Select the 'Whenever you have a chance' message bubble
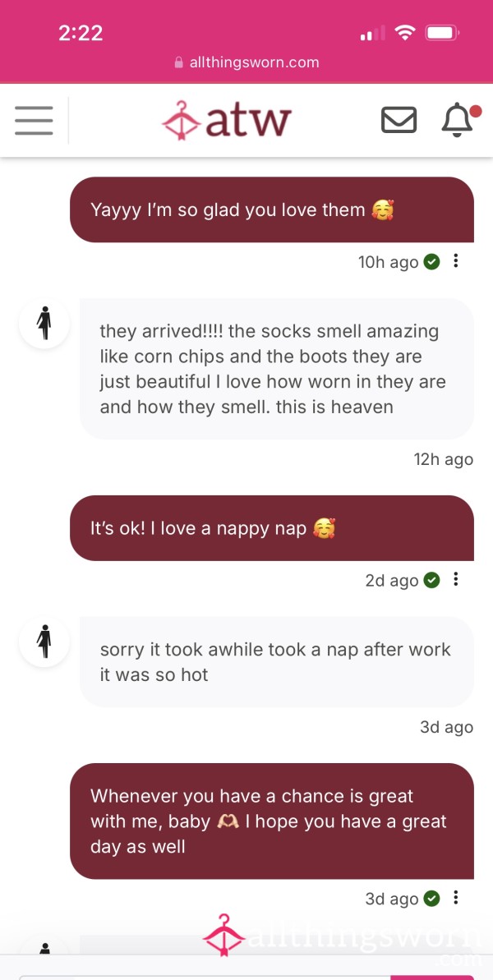This screenshot has height=980, width=493. point(272,821)
